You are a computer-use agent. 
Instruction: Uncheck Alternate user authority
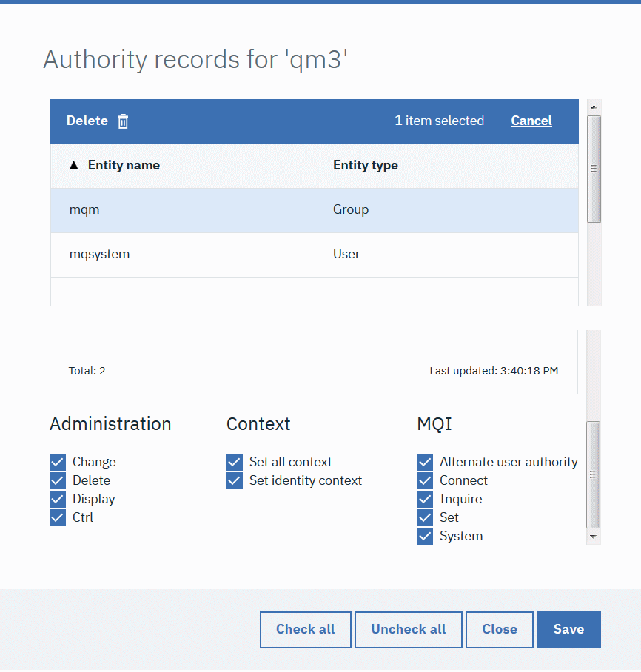[x=425, y=462]
